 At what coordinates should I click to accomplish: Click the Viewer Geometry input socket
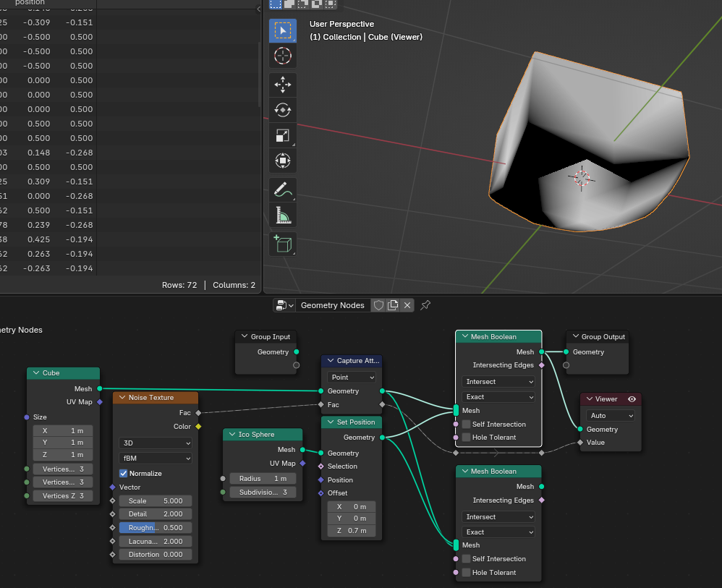click(x=579, y=429)
